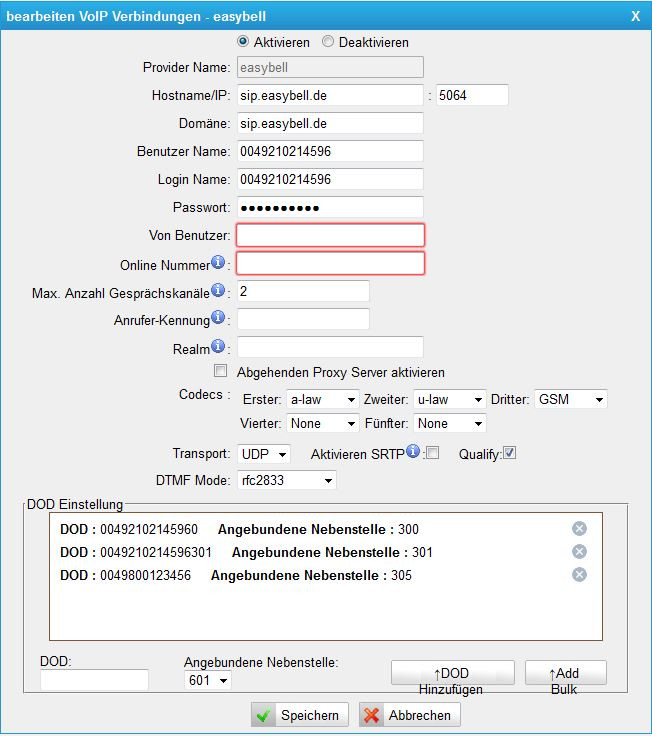Remove DOD 0049800123456 for Nebenstelle 305
The height and width of the screenshot is (736, 652).
click(x=579, y=575)
